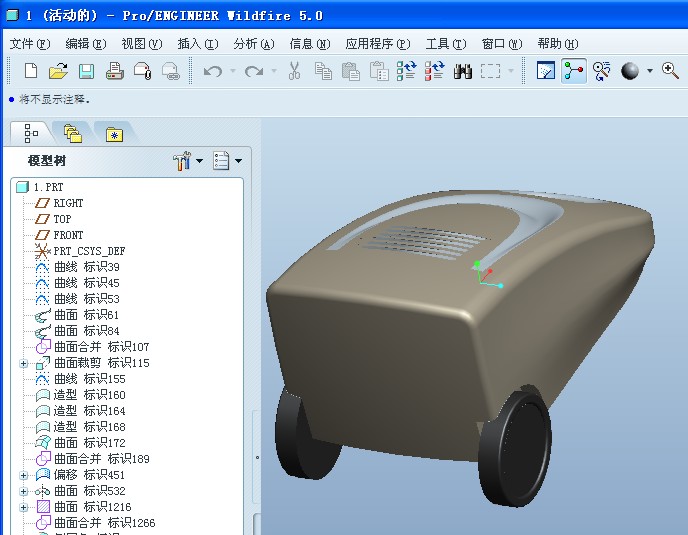Image resolution: width=688 pixels, height=535 pixels.
Task: Click the navigator pane splitter handle
Action: (x=257, y=457)
